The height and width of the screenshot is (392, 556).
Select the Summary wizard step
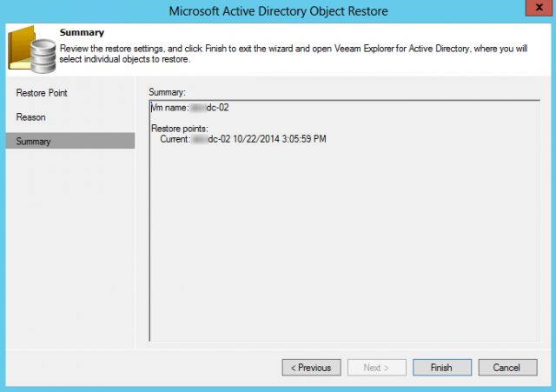coord(70,141)
